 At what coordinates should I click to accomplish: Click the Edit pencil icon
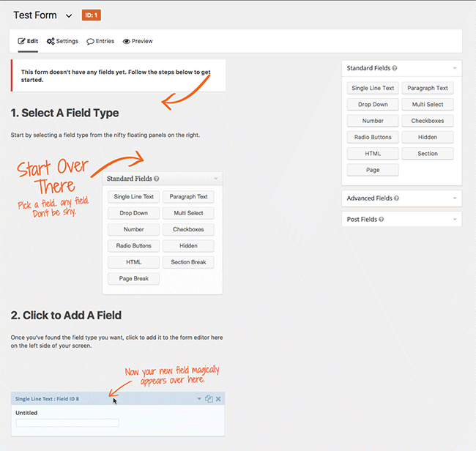[21, 41]
